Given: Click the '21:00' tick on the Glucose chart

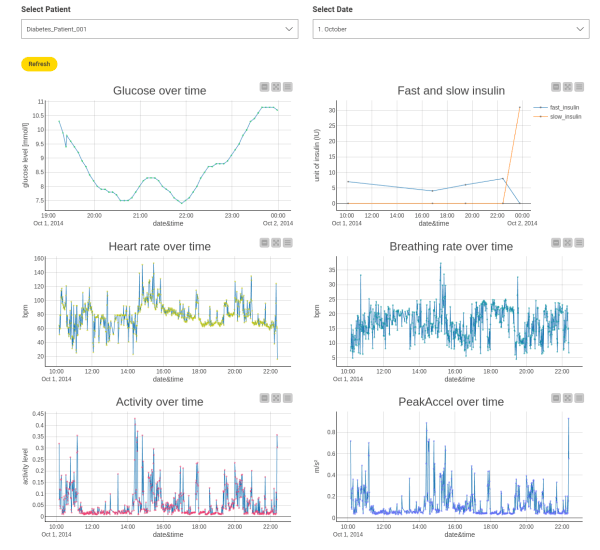Looking at the screenshot, I should pyautogui.click(x=140, y=216).
